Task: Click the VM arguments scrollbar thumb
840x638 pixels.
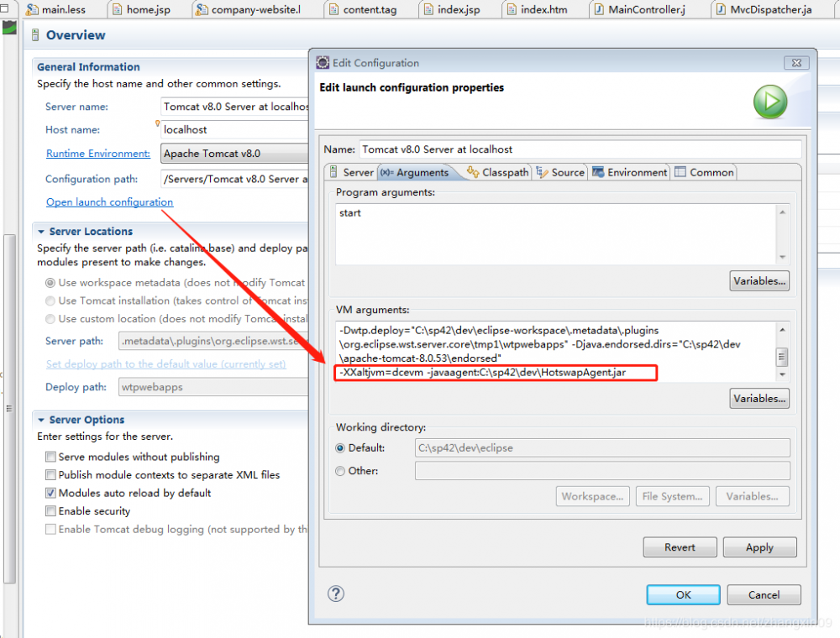Action: 782,357
